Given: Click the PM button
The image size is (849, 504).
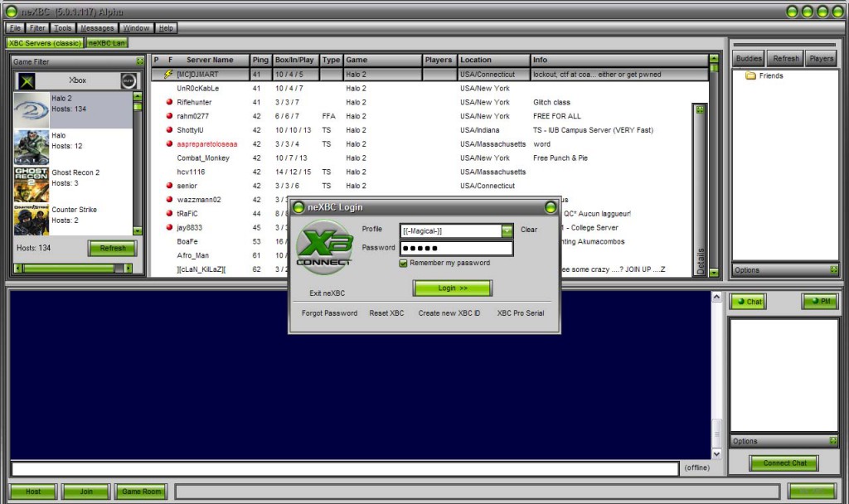Looking at the screenshot, I should pos(820,302).
